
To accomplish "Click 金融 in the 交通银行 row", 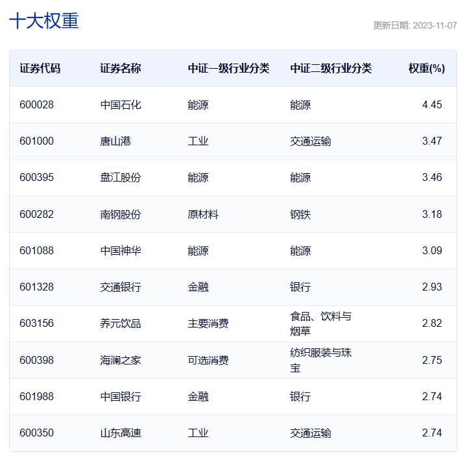I will click(198, 287).
